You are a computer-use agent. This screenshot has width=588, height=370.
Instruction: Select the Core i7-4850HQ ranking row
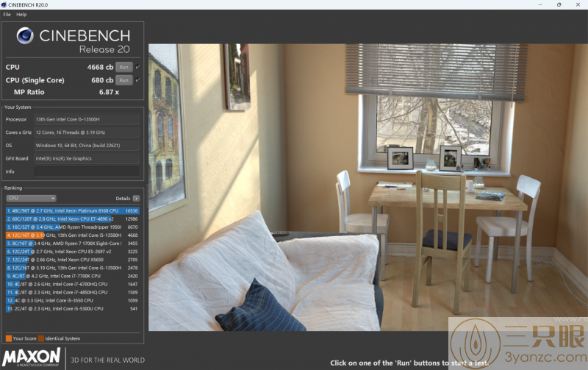click(73, 292)
